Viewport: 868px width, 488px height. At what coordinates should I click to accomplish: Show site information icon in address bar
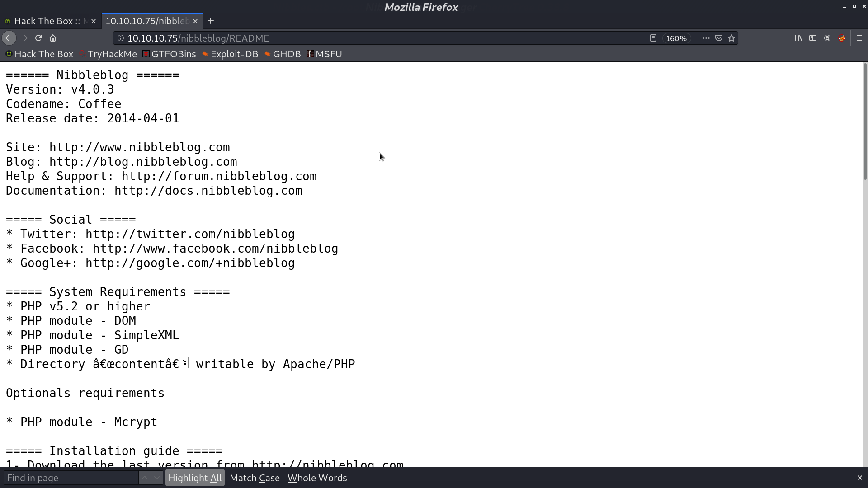click(121, 38)
